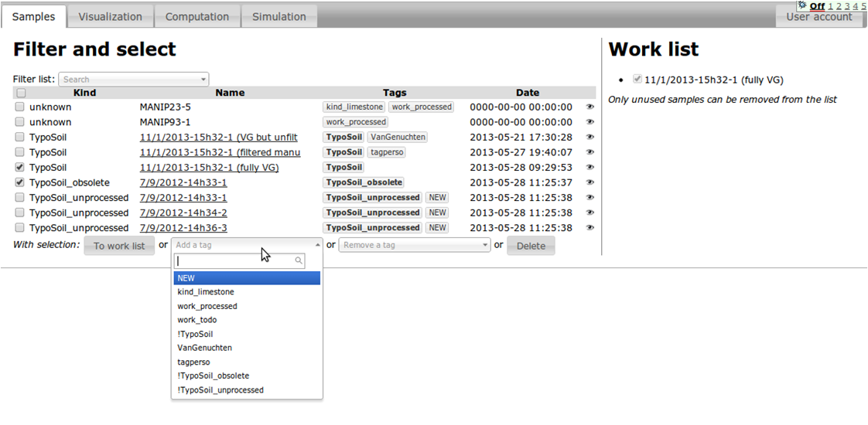Choose VanGenuchten from the tag list
Image resolution: width=868 pixels, height=425 pixels.
[247, 348]
